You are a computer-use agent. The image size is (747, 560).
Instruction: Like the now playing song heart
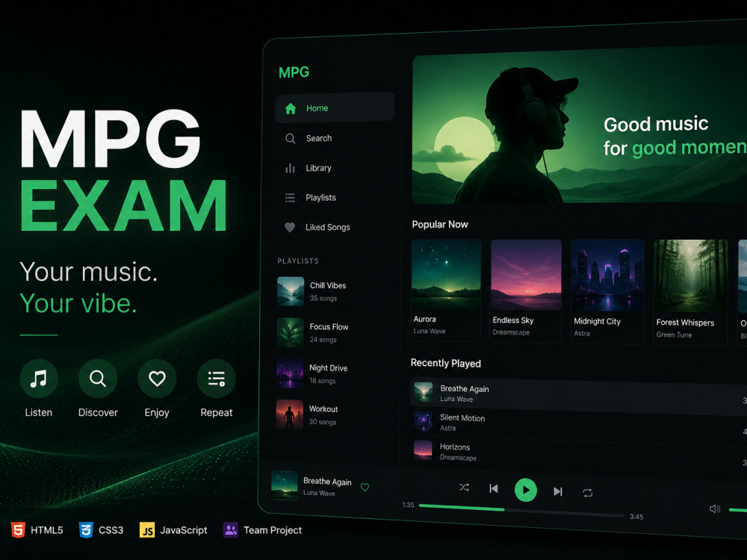click(365, 487)
